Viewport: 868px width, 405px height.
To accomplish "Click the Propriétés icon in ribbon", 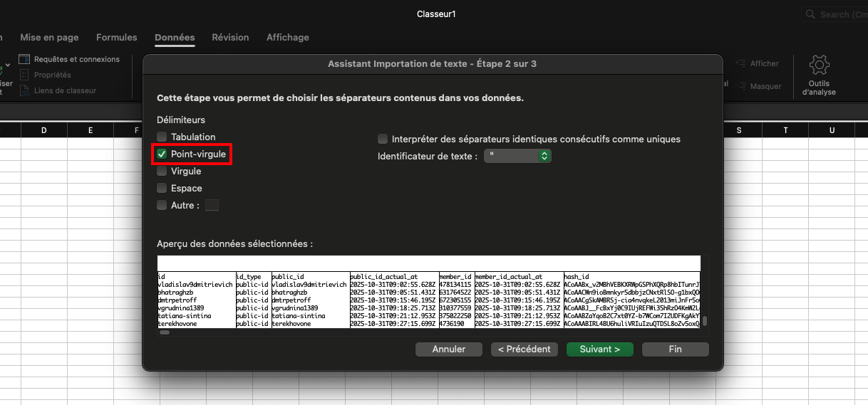I will point(25,75).
